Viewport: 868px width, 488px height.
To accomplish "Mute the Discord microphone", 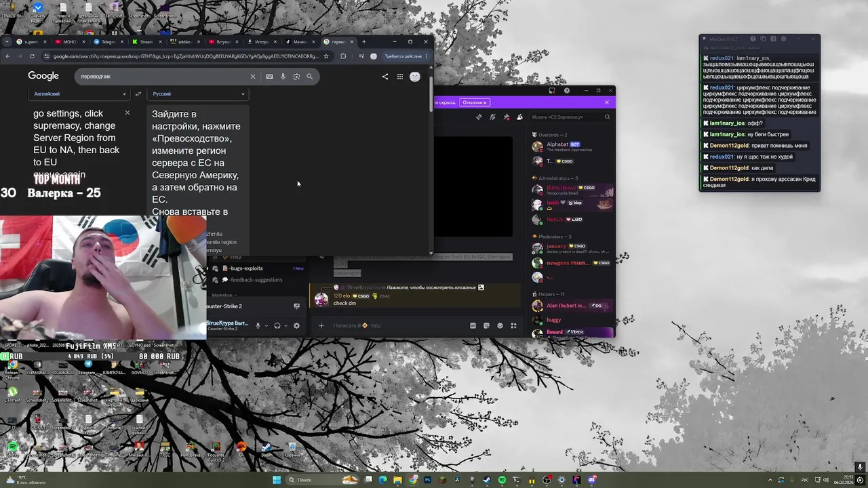I will pos(258,326).
